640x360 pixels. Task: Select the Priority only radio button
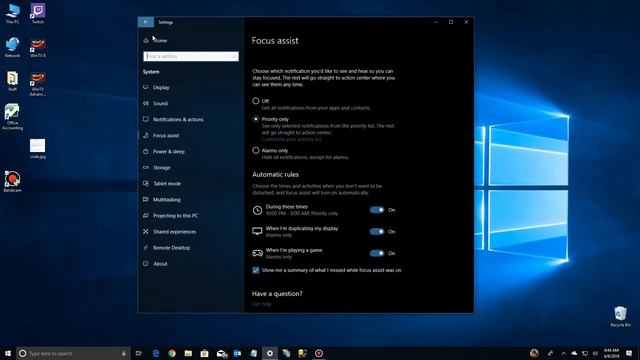pos(256,119)
